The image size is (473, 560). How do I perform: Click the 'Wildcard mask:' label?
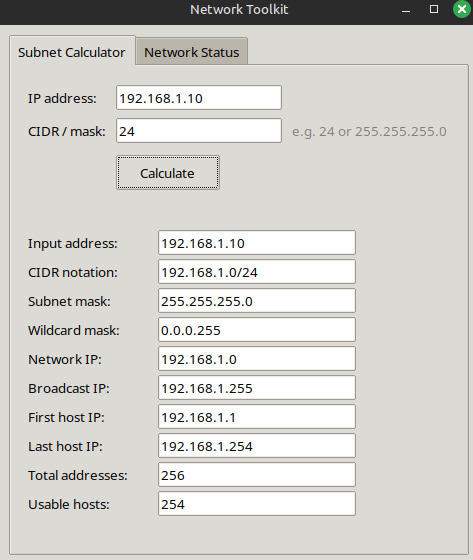click(x=74, y=330)
